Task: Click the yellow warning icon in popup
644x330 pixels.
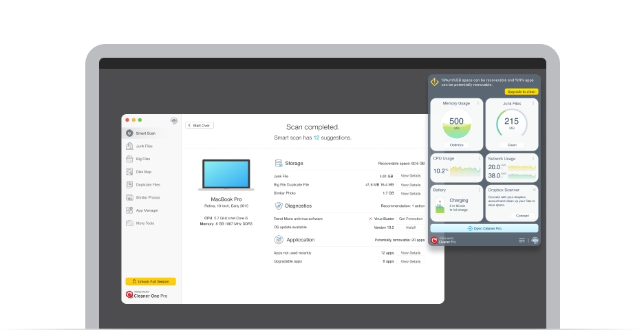Action: [x=435, y=82]
